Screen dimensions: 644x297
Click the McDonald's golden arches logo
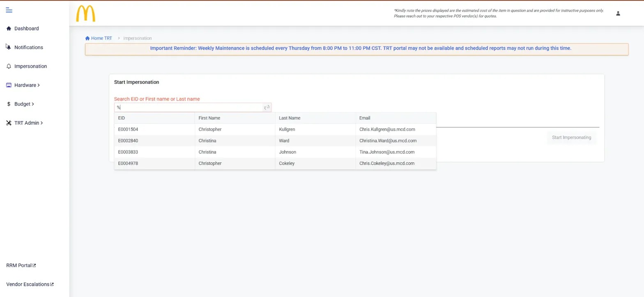(85, 14)
